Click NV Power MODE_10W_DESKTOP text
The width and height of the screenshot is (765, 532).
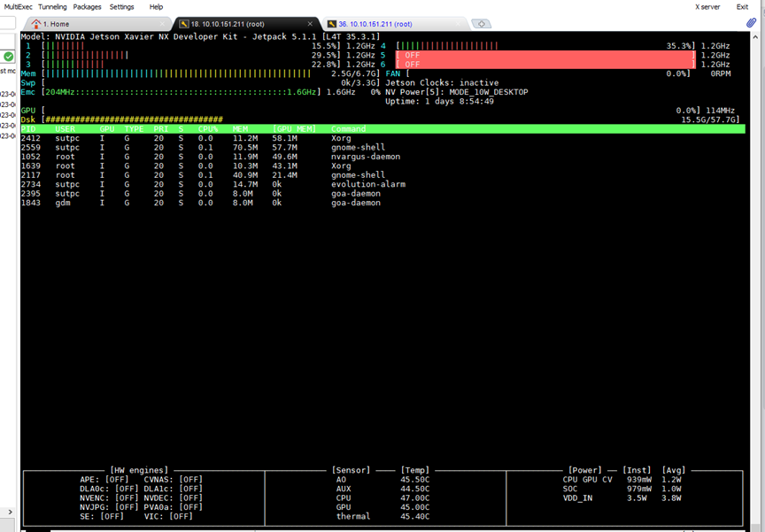pyautogui.click(x=457, y=92)
